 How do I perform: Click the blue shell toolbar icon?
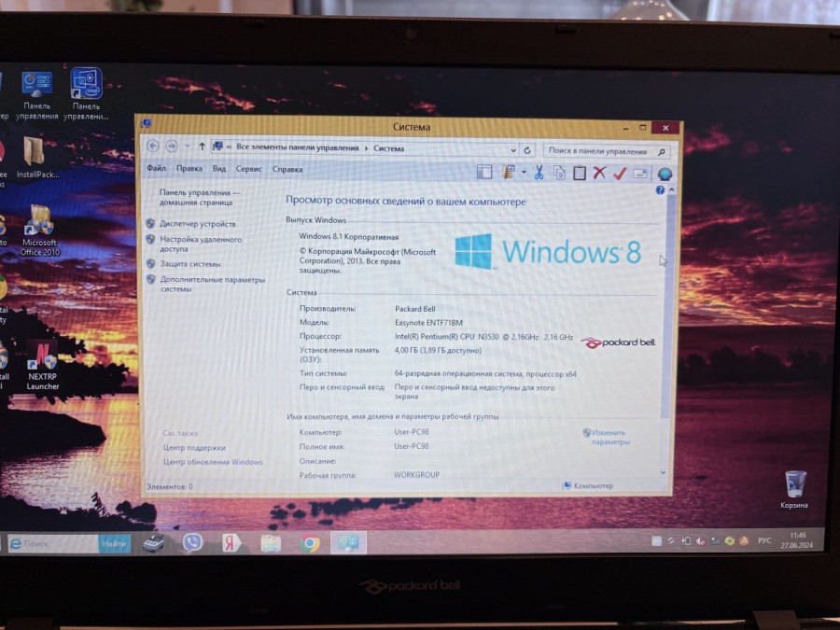(x=665, y=174)
